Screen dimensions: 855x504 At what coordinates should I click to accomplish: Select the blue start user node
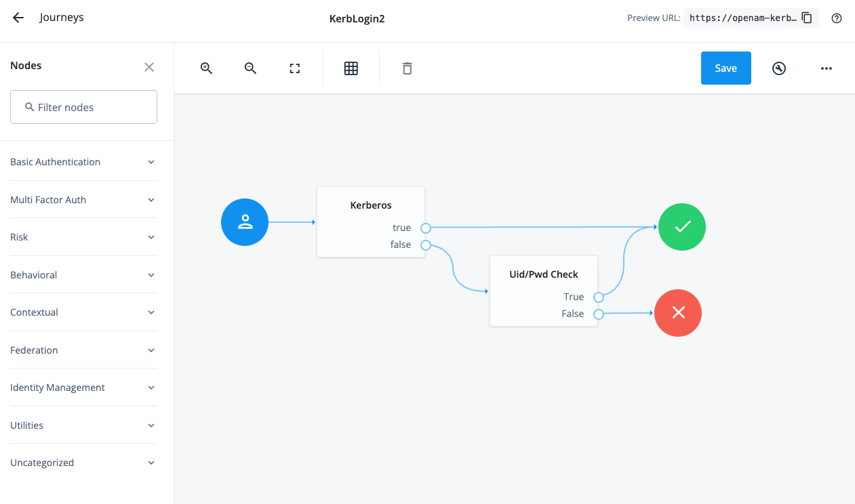point(245,222)
